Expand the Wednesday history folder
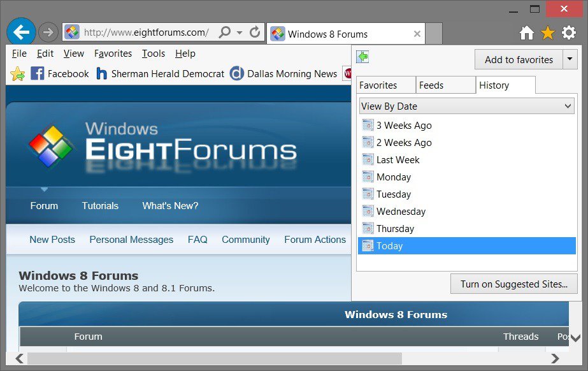The height and width of the screenshot is (371, 588). coord(466,212)
